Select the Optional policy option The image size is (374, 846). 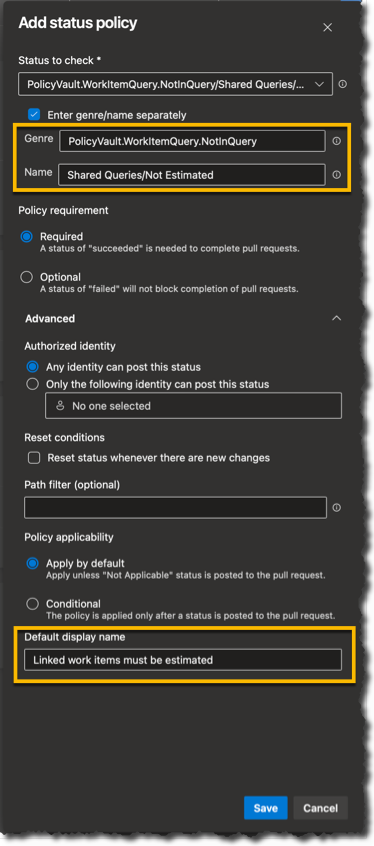click(x=26, y=277)
